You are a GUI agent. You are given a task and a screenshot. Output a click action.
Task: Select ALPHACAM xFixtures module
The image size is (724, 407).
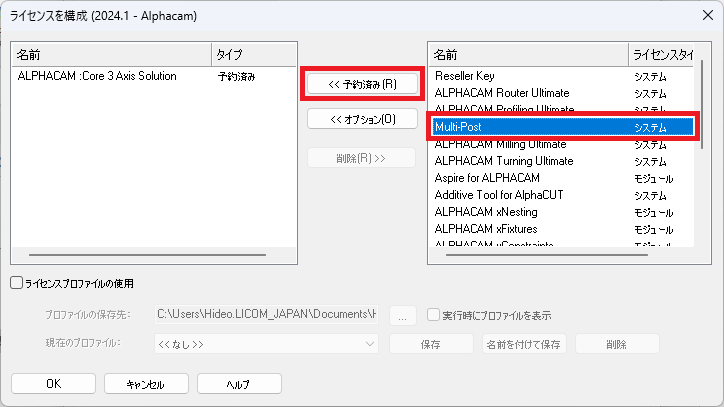561,229
